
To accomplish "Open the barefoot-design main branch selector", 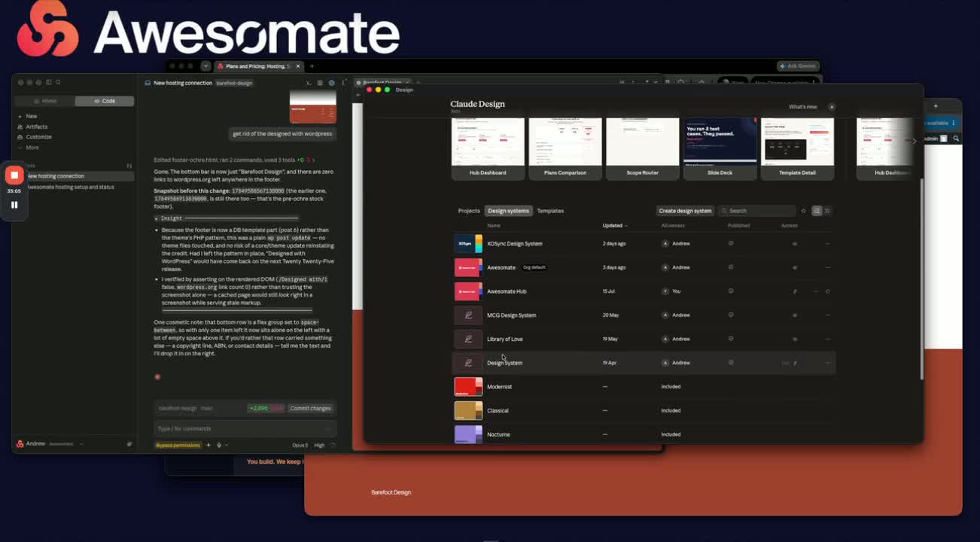I will [x=185, y=408].
